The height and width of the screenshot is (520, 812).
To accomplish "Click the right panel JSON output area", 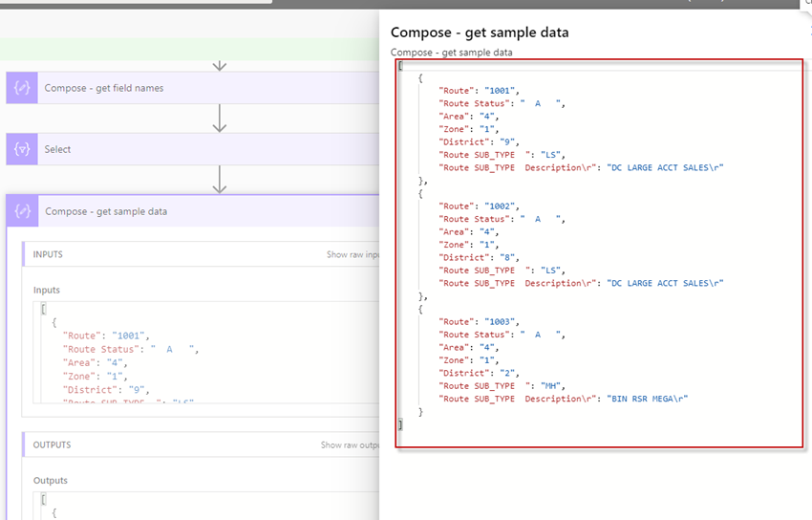I will point(599,253).
